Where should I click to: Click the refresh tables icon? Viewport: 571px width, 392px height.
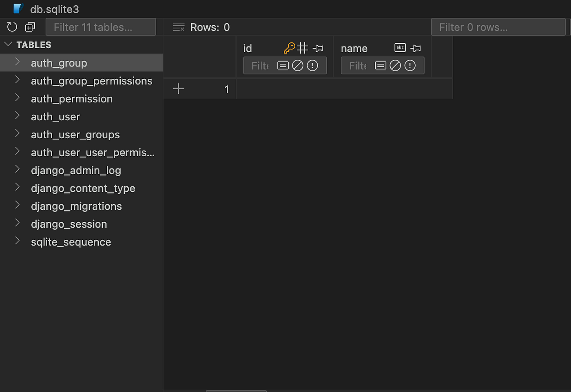[x=12, y=27]
